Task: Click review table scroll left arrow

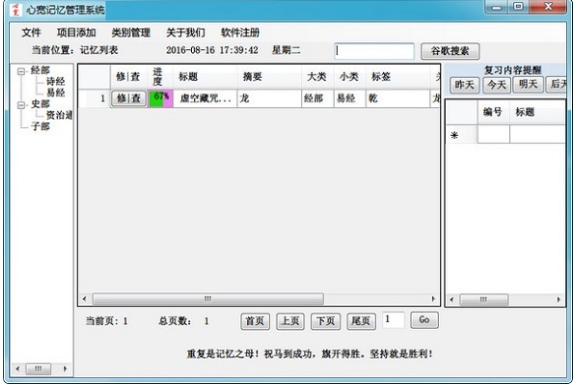Action: pyautogui.click(x=452, y=300)
